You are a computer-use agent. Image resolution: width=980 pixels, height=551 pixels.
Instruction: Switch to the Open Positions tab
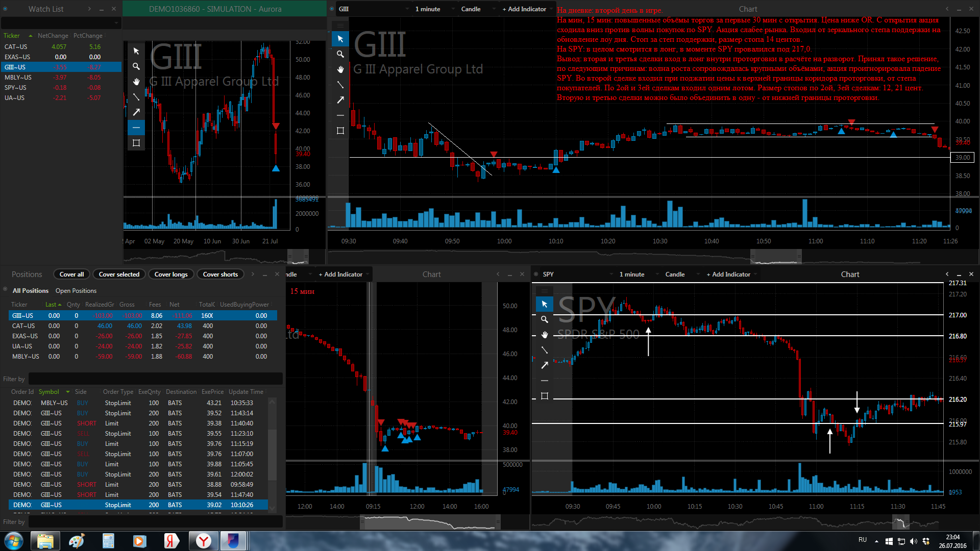(x=76, y=291)
